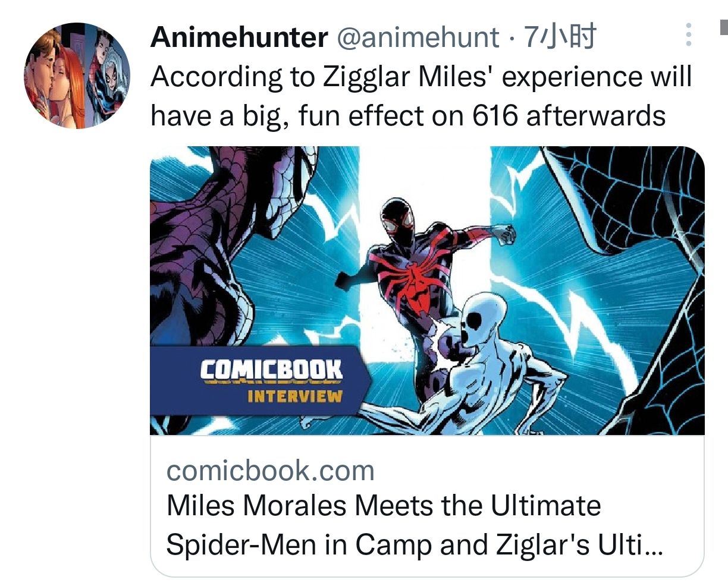Open the @animehunt handle
The width and height of the screenshot is (728, 583).
click(x=418, y=38)
